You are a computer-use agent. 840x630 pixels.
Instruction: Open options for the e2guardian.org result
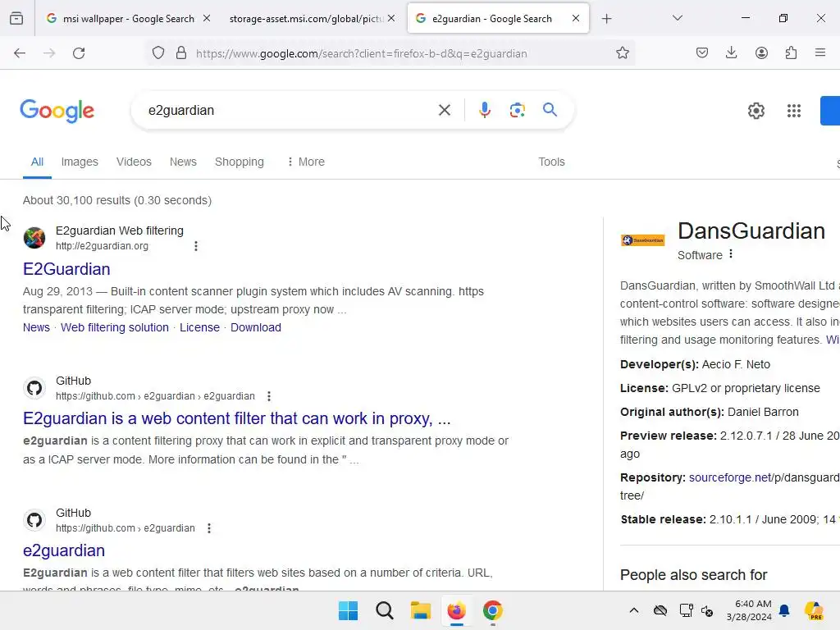196,246
